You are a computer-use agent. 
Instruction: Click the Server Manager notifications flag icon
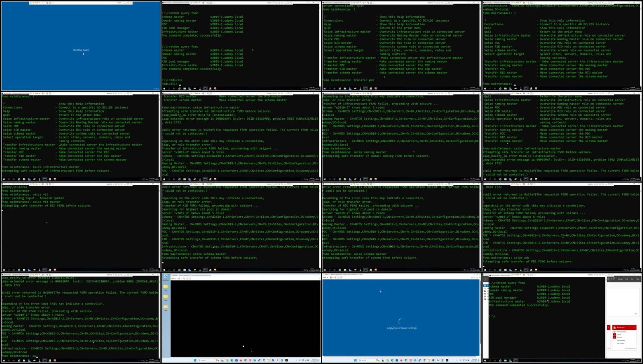[614, 279]
